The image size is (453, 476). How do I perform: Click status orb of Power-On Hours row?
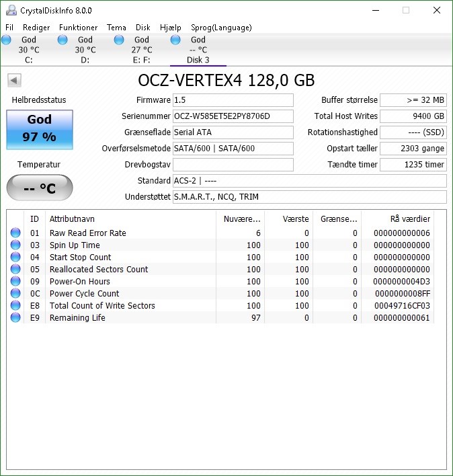pyautogui.click(x=15, y=282)
